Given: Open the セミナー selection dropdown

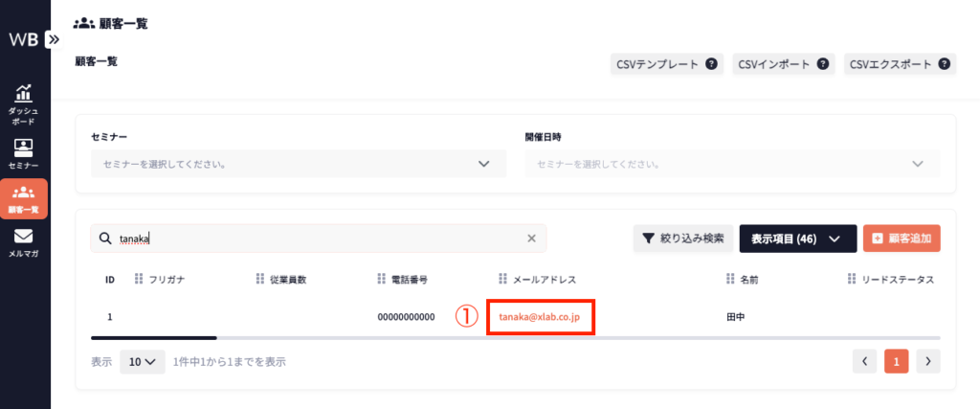Looking at the screenshot, I should (x=298, y=164).
